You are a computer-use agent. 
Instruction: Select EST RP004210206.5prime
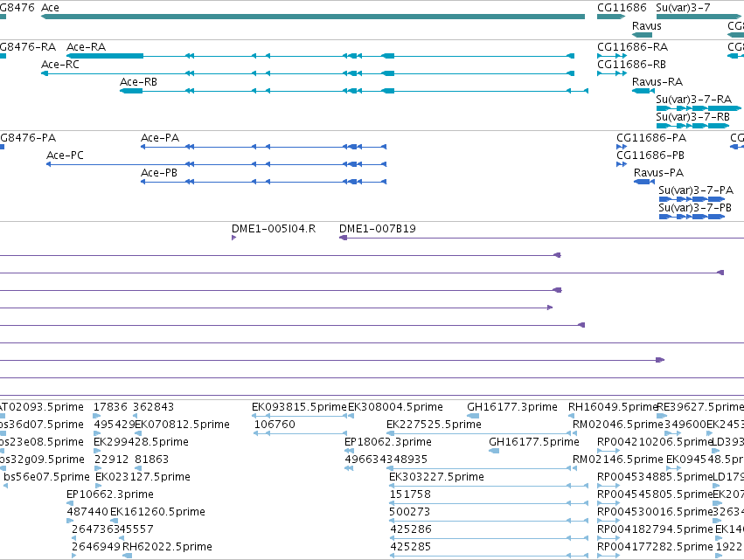(x=608, y=451)
